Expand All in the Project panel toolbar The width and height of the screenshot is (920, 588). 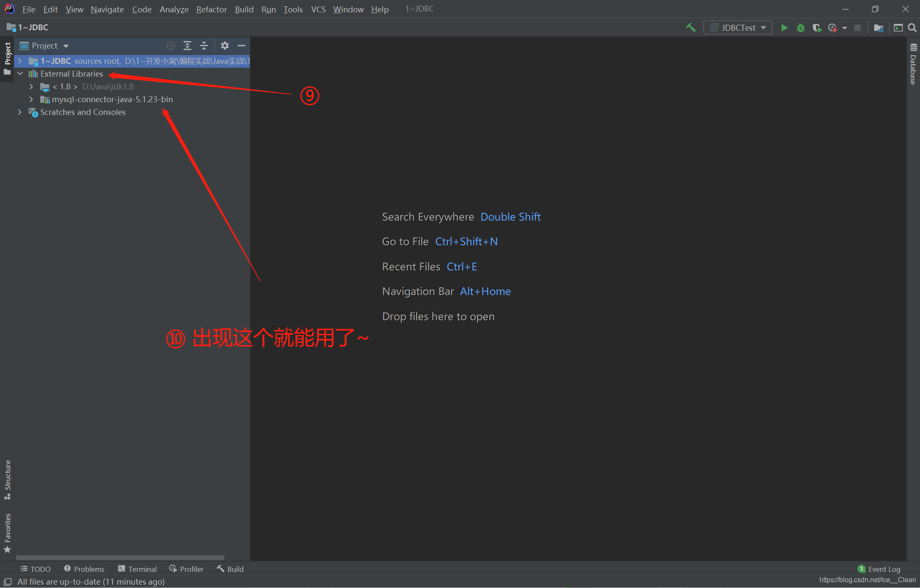[187, 46]
